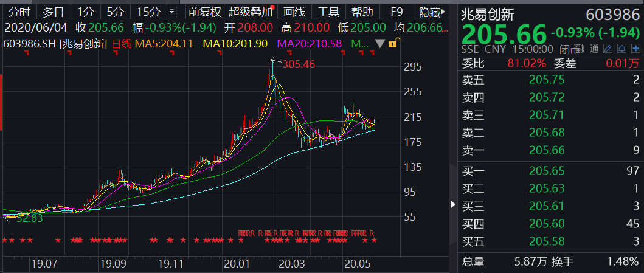Open the 画线 drawing tools
The width and height of the screenshot is (644, 273).
coord(294,12)
